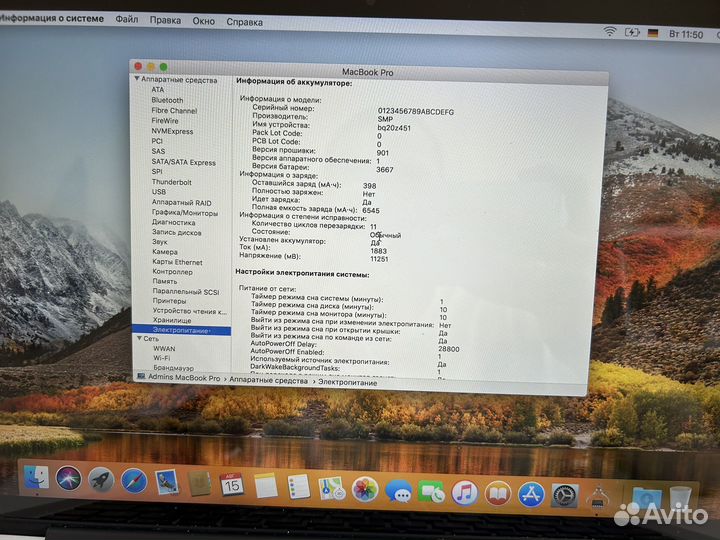Screen dimensions: 720x540
Task: Select Диагностика sidebar item
Action: 174,222
